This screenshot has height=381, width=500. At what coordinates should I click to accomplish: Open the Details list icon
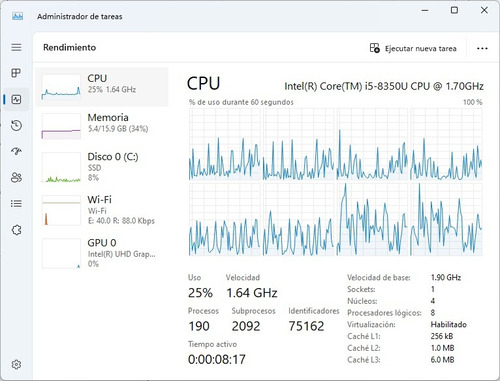click(x=16, y=203)
